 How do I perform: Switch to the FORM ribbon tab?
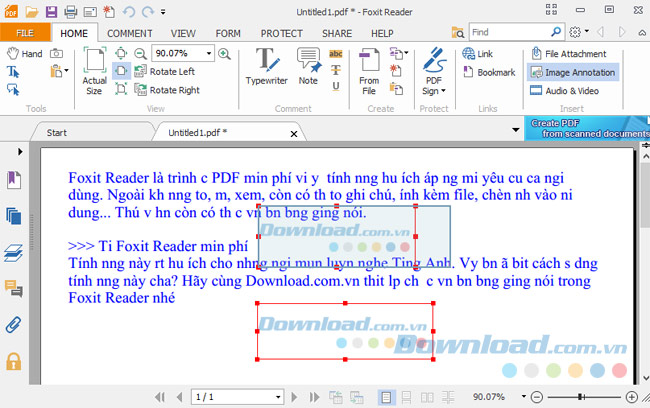(x=228, y=33)
